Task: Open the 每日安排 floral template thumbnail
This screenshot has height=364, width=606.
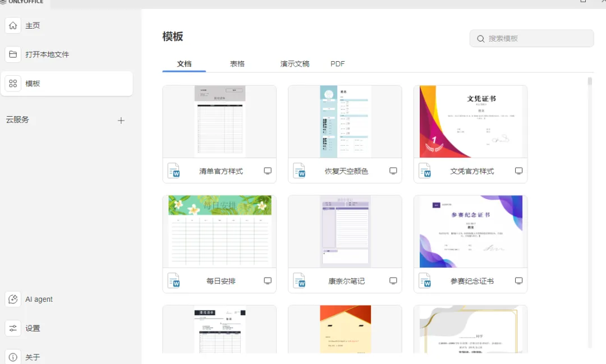Action: pyautogui.click(x=219, y=232)
